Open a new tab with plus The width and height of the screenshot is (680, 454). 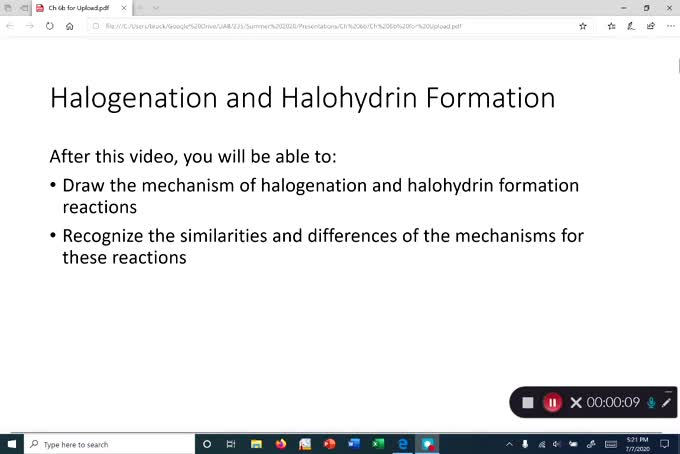coord(140,8)
